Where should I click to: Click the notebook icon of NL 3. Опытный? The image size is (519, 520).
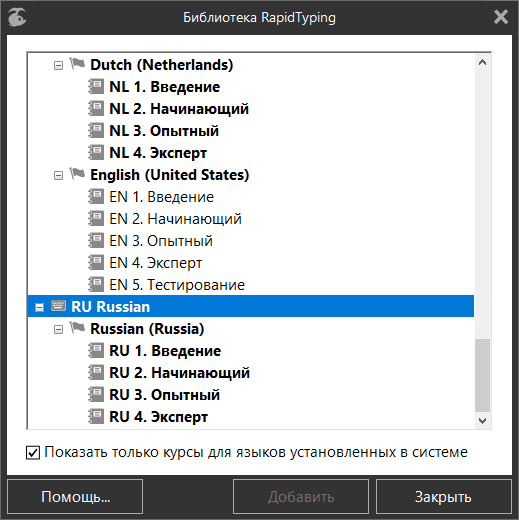[96, 130]
